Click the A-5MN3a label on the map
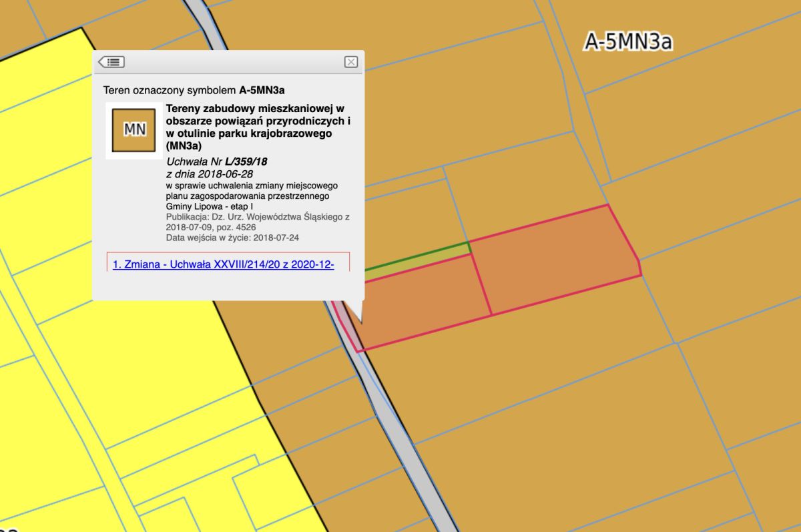Screen dimensions: 801x532 pyautogui.click(x=627, y=41)
